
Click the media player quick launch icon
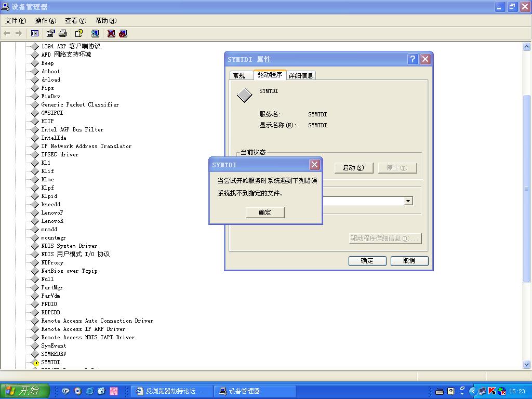pos(78,391)
